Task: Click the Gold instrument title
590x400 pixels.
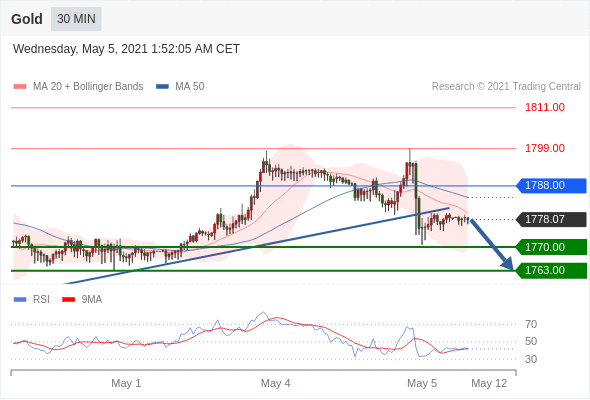Action: pos(27,19)
